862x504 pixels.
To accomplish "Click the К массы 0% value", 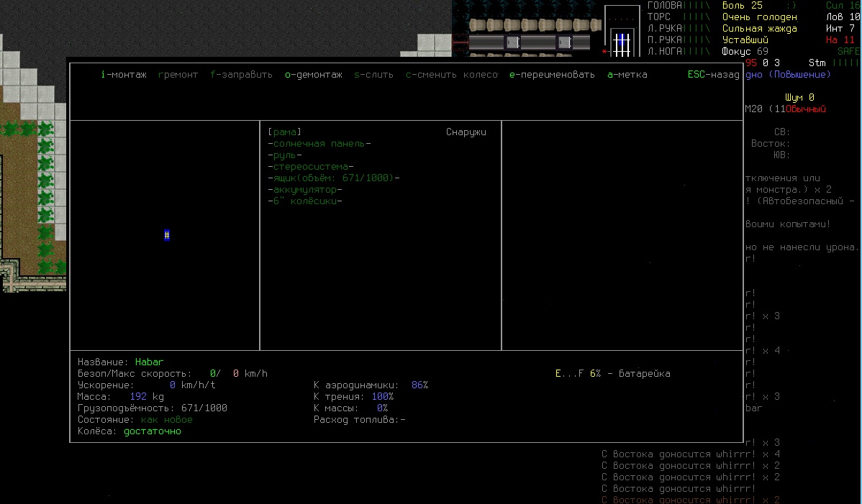I will 382,408.
